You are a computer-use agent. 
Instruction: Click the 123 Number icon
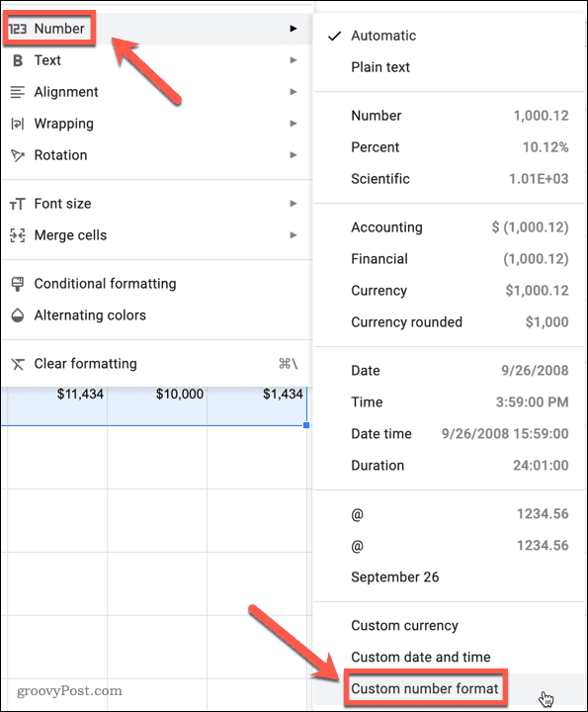pos(18,29)
